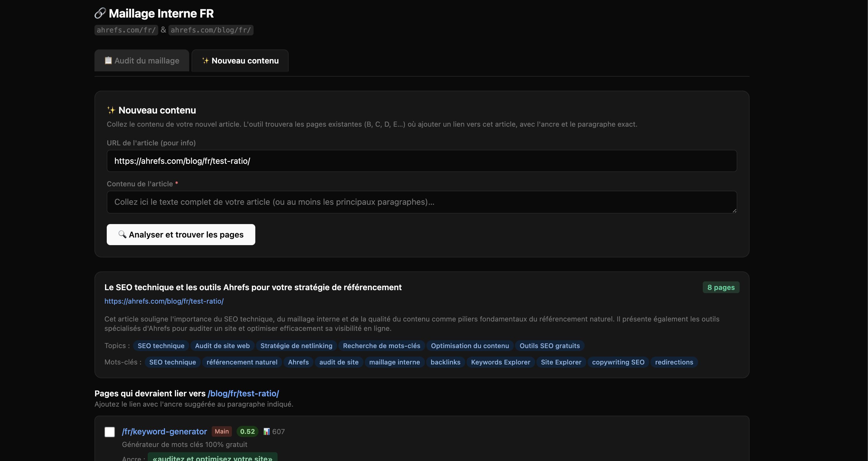868x461 pixels.
Task: Click the ahrefs.com/fr/ code label
Action: point(126,30)
